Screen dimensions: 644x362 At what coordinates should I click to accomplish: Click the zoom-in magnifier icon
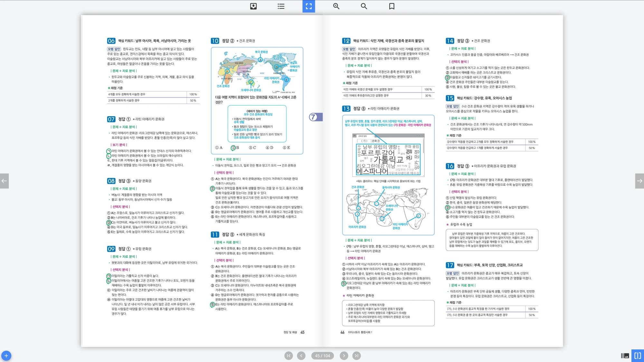point(336,6)
